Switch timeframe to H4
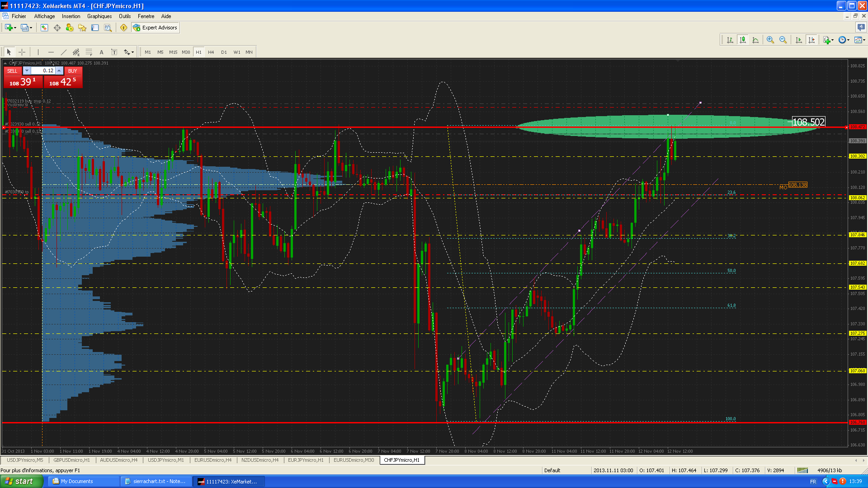Viewport: 868px width, 488px height. pos(211,52)
